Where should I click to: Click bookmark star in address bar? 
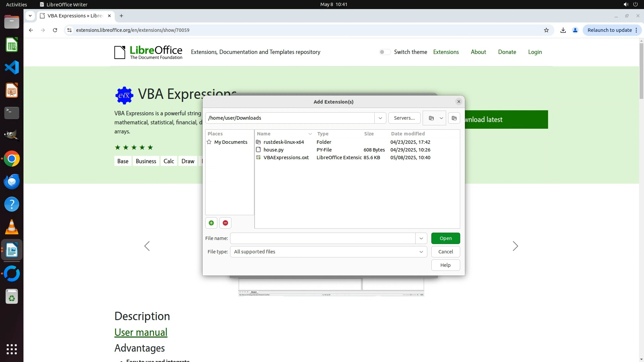546,30
